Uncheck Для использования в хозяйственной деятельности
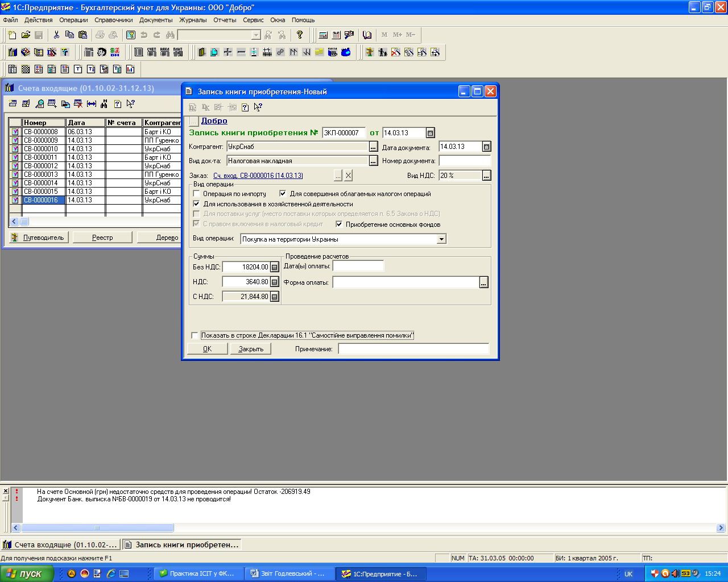 tap(196, 203)
